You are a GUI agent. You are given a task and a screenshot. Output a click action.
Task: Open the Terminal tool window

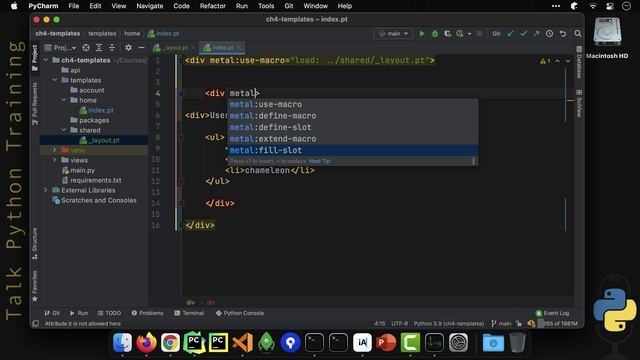189,313
